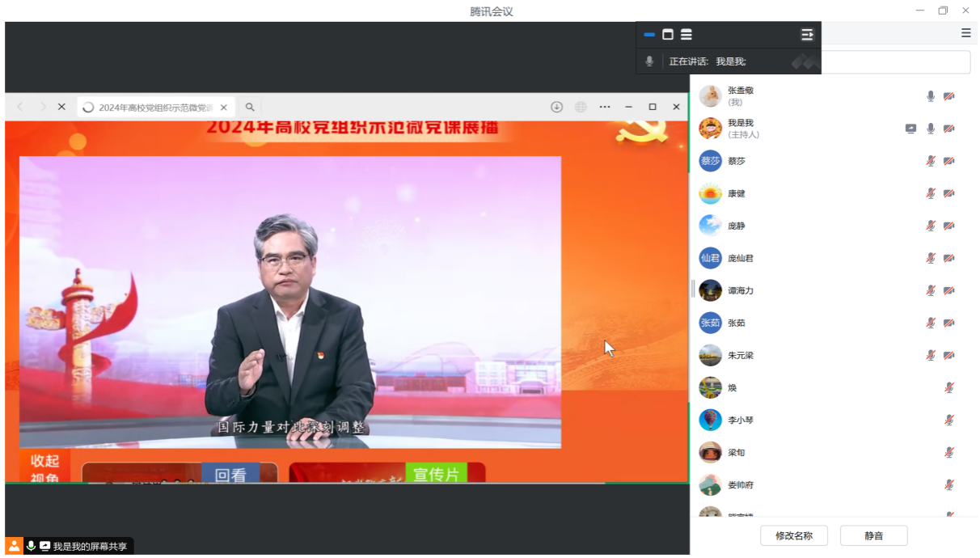Click the screen-share icon beside 我是我 host
Image resolution: width=980 pixels, height=558 pixels.
[x=911, y=129]
